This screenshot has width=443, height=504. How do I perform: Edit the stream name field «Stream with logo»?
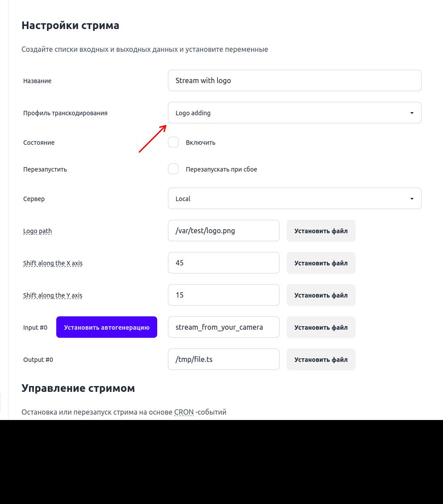click(x=295, y=80)
